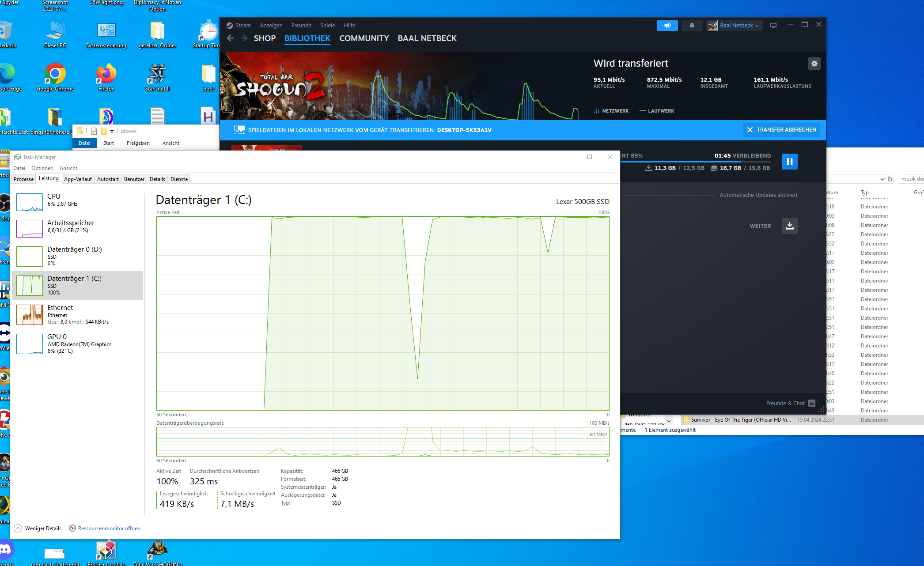Click the Steam announcements megaphone icon

(x=667, y=26)
